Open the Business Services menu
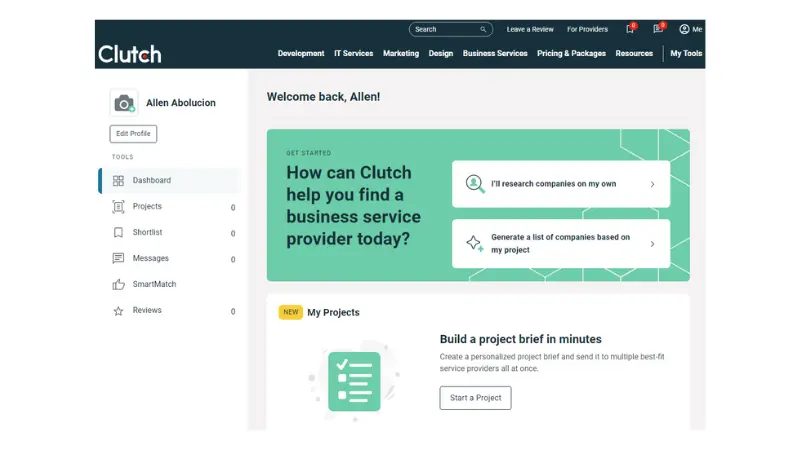 tap(495, 53)
